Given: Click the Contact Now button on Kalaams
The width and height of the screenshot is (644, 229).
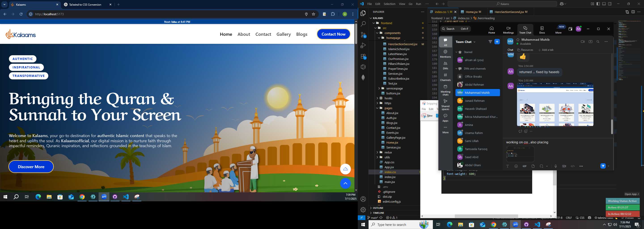Looking at the screenshot, I should click(333, 34).
